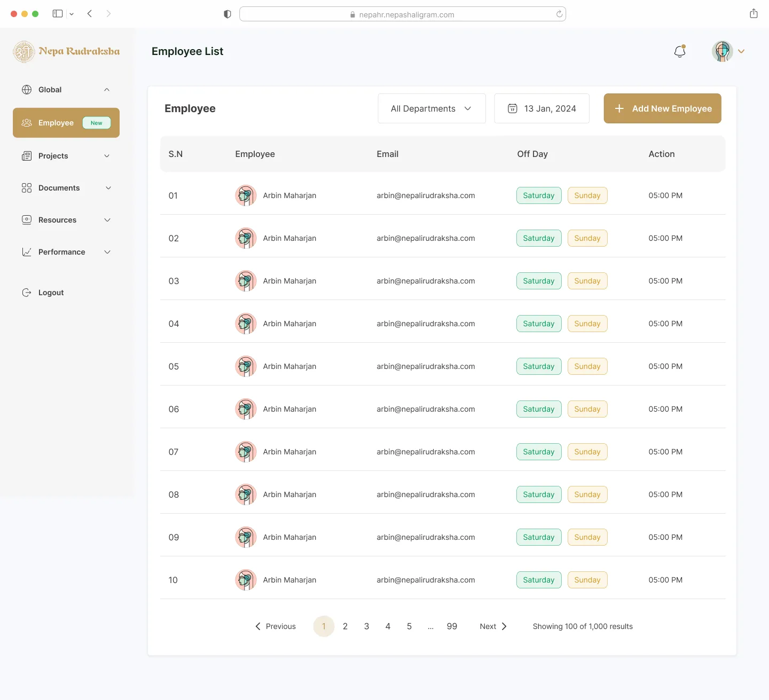Viewport: 769px width, 700px height.
Task: Open the profile avatar dropdown menu
Action: coord(728,51)
